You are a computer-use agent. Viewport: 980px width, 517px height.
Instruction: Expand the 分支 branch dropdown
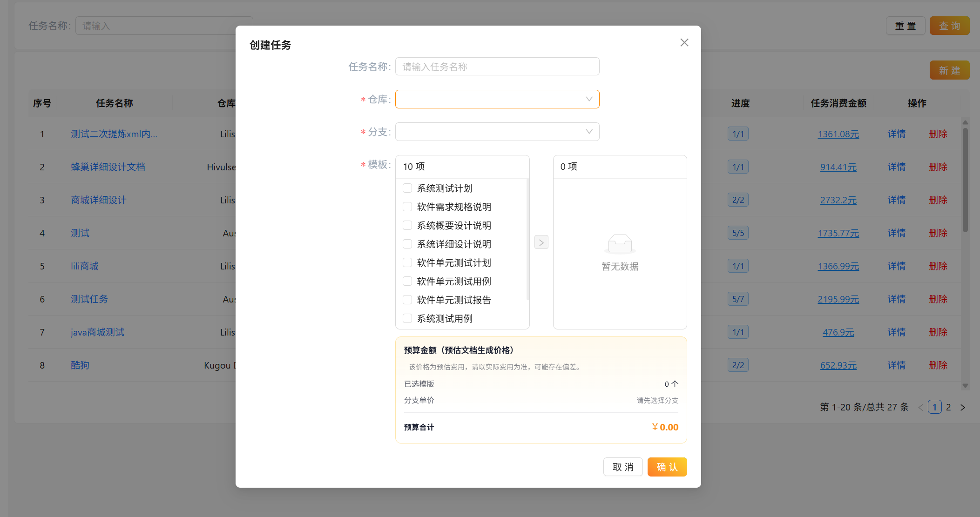point(497,132)
